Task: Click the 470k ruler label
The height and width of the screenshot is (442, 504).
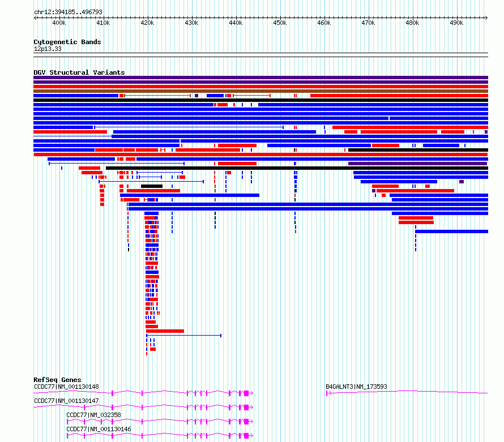Action: tap(368, 23)
